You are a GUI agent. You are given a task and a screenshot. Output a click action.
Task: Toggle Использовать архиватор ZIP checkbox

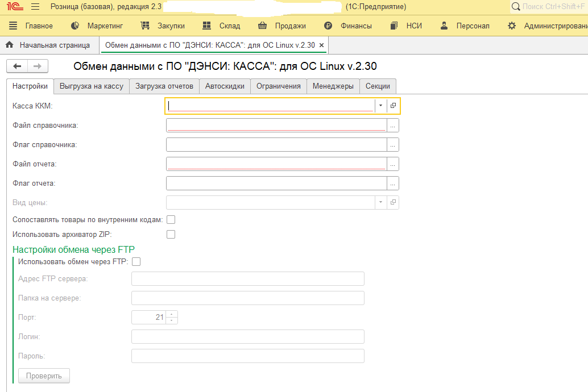click(x=171, y=234)
